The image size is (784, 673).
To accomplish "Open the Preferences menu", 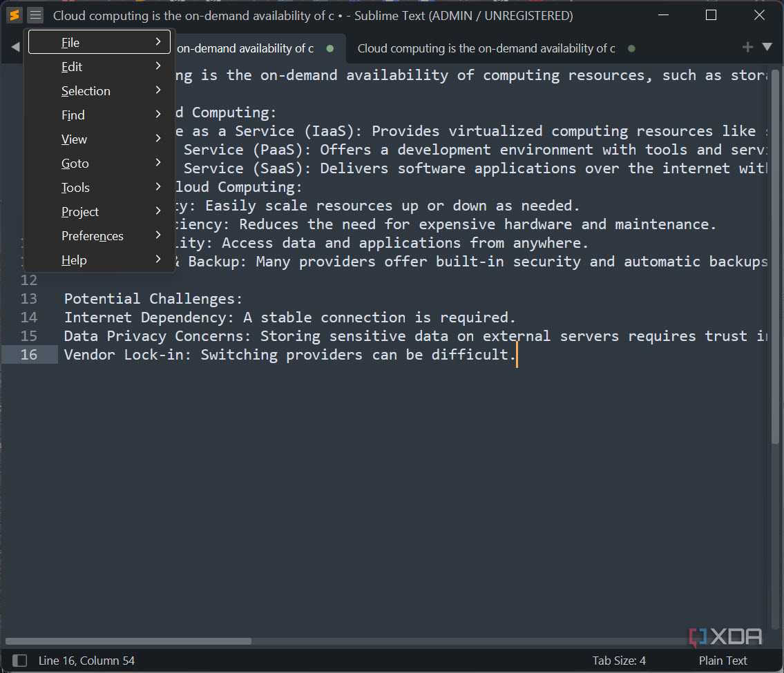I will tap(99, 235).
